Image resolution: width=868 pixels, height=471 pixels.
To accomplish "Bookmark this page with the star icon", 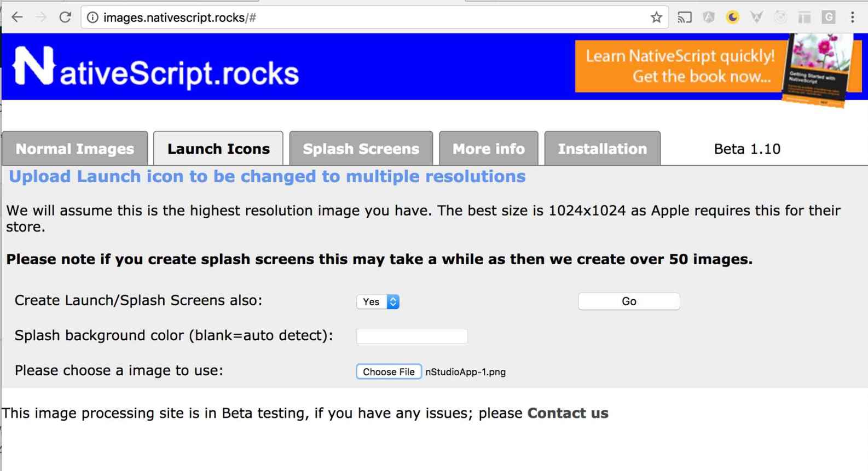I will 656,18.
